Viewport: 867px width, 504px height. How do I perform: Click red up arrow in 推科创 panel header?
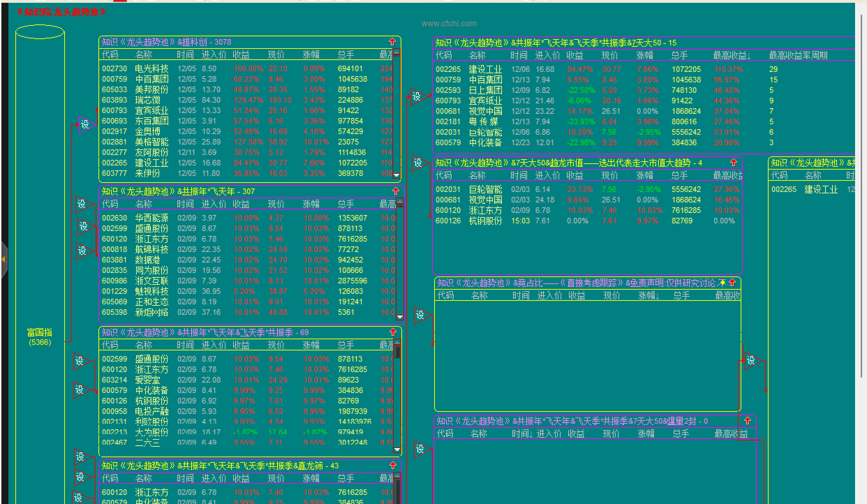point(392,42)
